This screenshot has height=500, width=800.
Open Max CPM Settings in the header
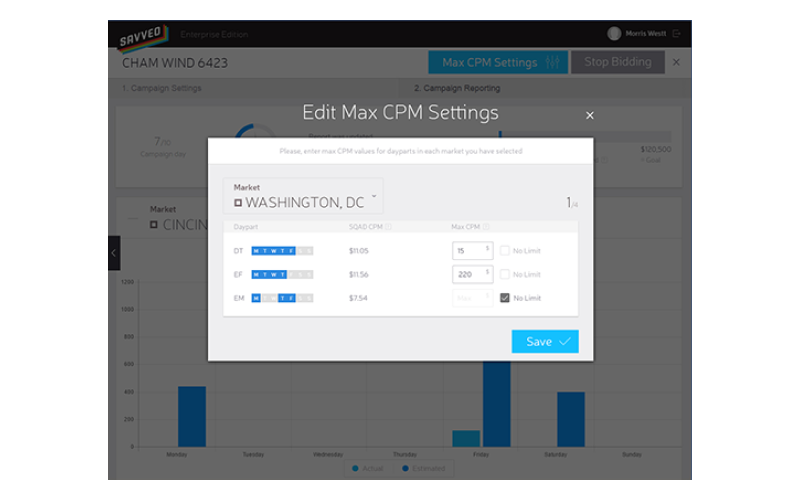(498, 62)
